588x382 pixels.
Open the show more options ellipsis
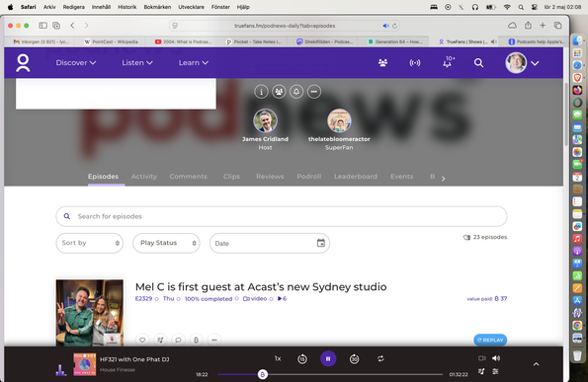coord(314,92)
